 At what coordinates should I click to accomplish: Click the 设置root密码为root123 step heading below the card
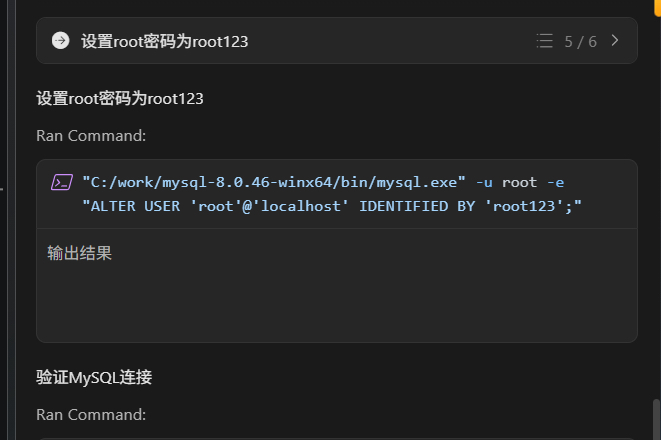[x=120, y=99]
